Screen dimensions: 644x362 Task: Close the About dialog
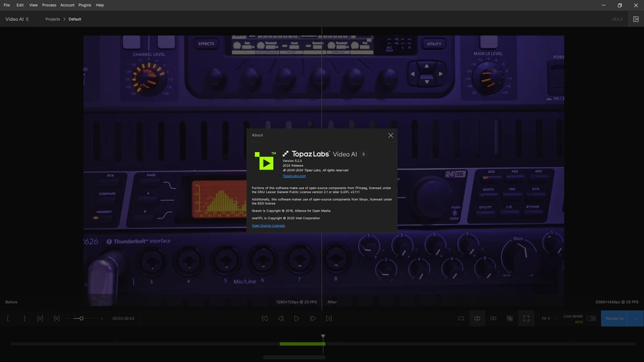click(x=391, y=135)
